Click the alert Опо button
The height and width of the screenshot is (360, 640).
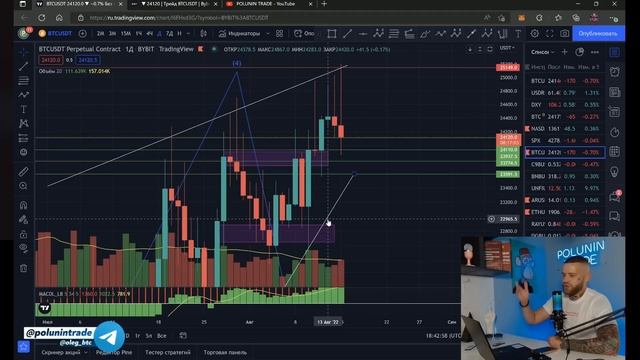click(304, 33)
